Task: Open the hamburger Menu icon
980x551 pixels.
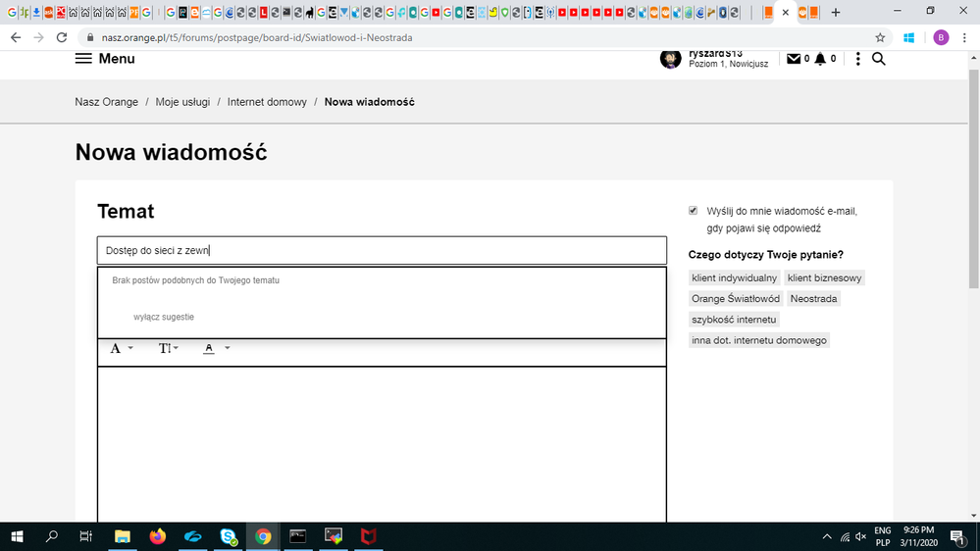Action: (x=84, y=59)
